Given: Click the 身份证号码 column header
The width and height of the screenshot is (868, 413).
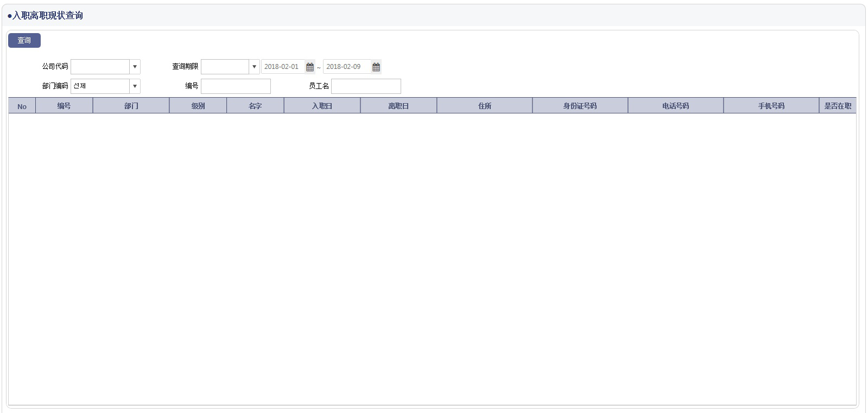Looking at the screenshot, I should tap(580, 106).
